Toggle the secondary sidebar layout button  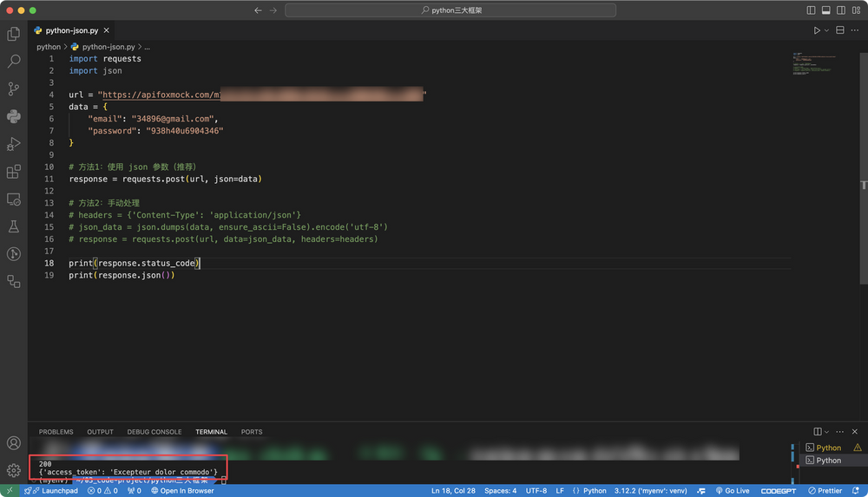(839, 10)
